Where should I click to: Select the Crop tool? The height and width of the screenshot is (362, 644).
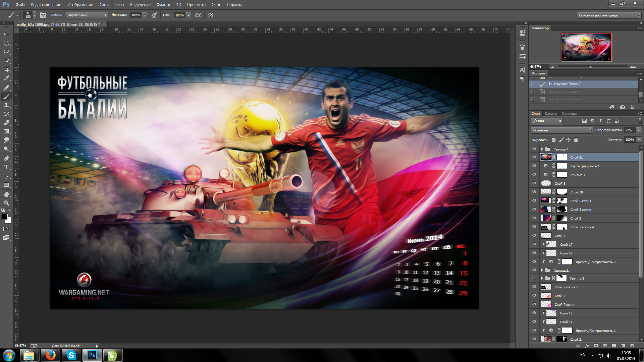(x=6, y=69)
